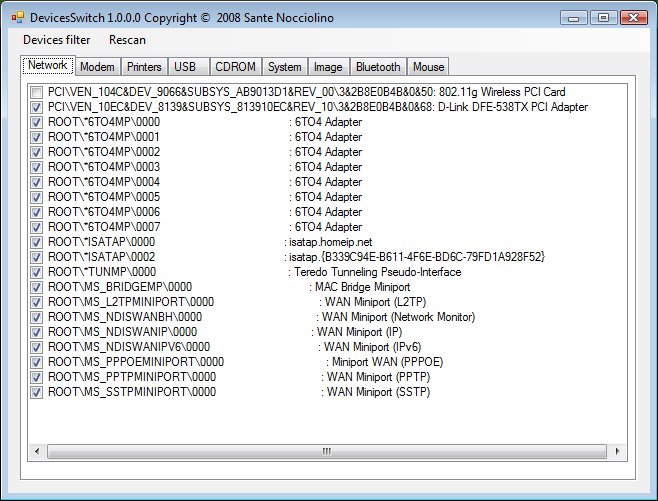This screenshot has width=658, height=501.
Task: Uncheck the D-Link DFE-538TX PCI Adapter
Action: pos(37,107)
